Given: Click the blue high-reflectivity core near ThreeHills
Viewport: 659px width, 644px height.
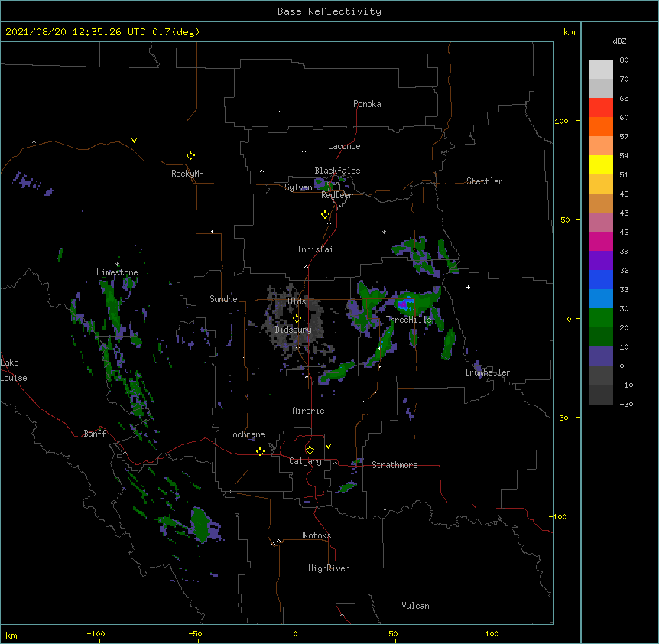Looking at the screenshot, I should tap(404, 304).
